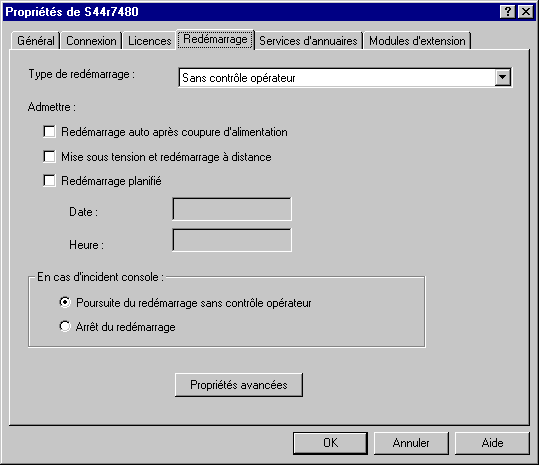The width and height of the screenshot is (539, 465).
Task: Show the Services d'annuaires tab
Action: (308, 41)
